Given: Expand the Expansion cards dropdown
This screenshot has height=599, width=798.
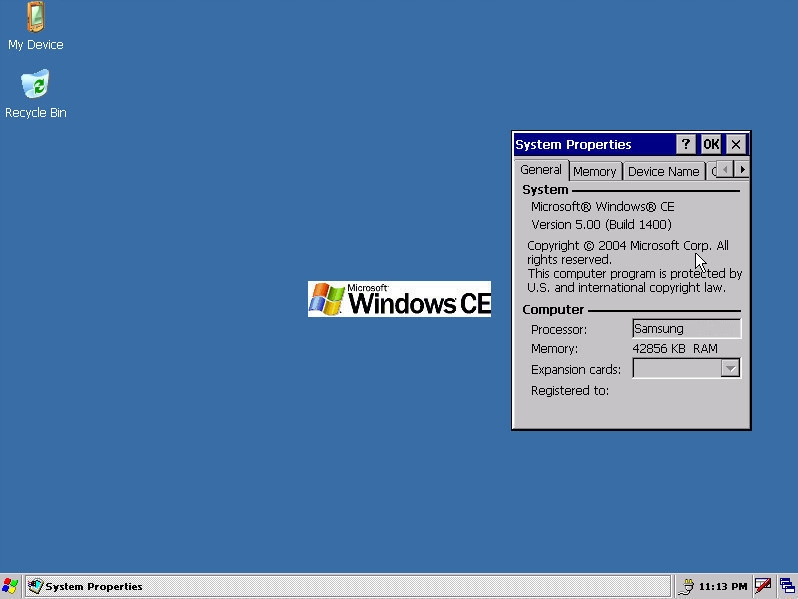Looking at the screenshot, I should 730,368.
